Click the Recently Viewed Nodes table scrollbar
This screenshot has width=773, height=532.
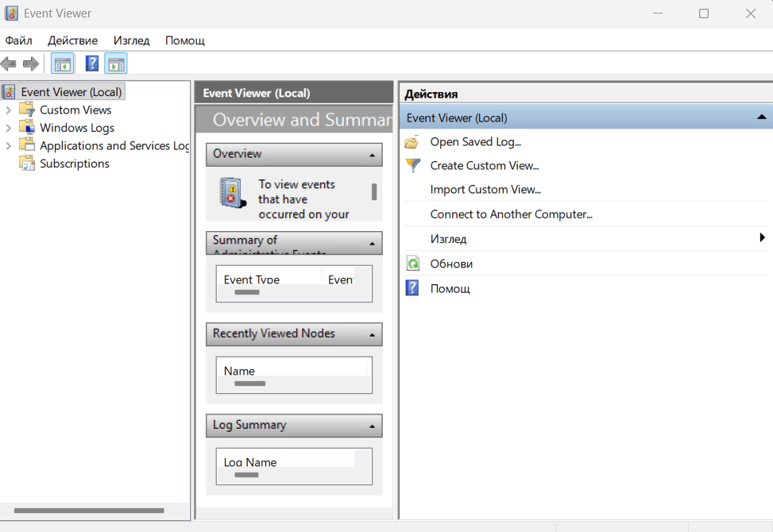[250, 384]
